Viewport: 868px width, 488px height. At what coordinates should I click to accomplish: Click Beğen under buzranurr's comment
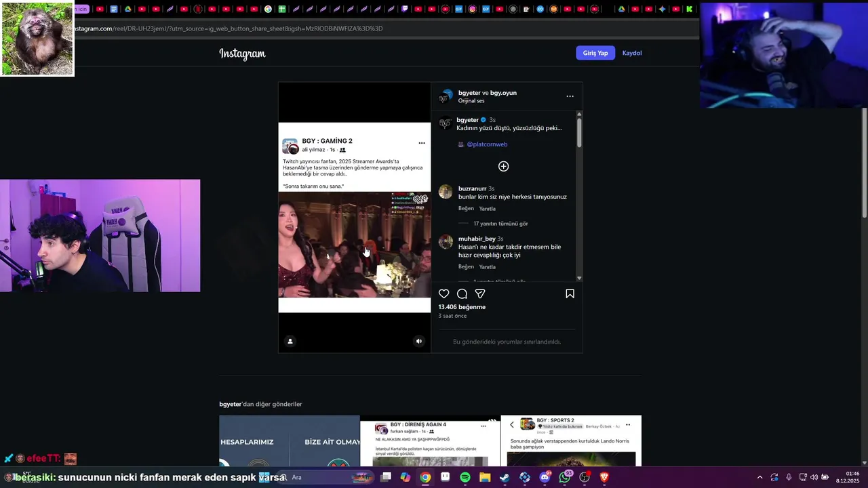[466, 208]
